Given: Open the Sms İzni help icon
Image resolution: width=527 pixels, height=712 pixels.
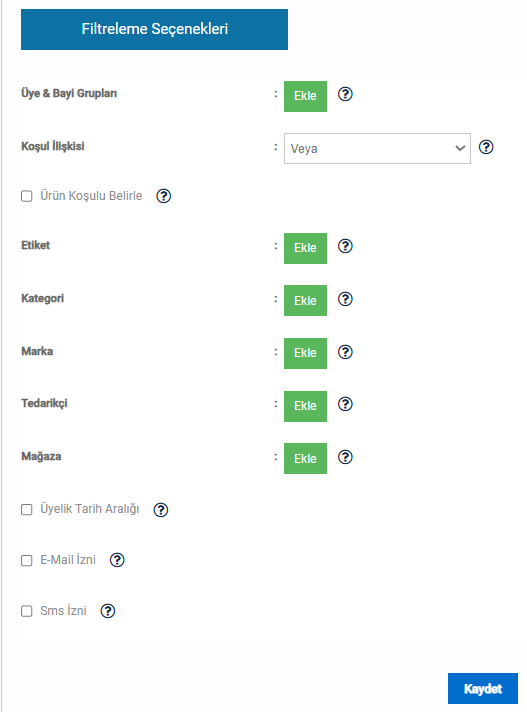Looking at the screenshot, I should 108,611.
